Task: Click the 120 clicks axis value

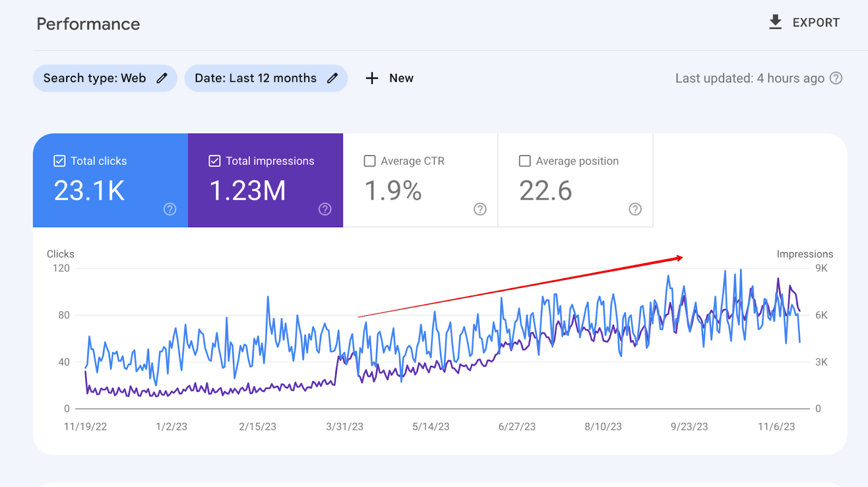Action: click(x=61, y=268)
